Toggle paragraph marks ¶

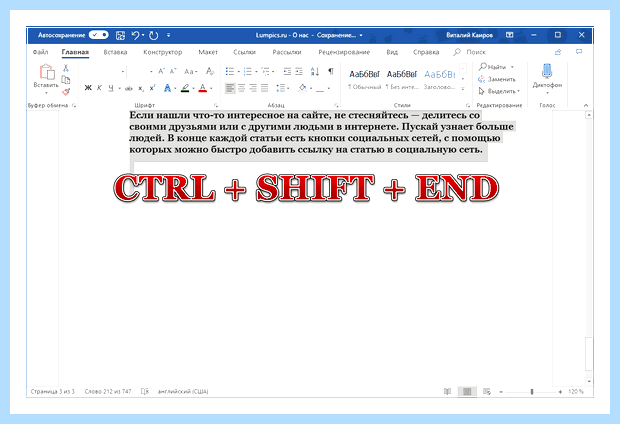[331, 71]
